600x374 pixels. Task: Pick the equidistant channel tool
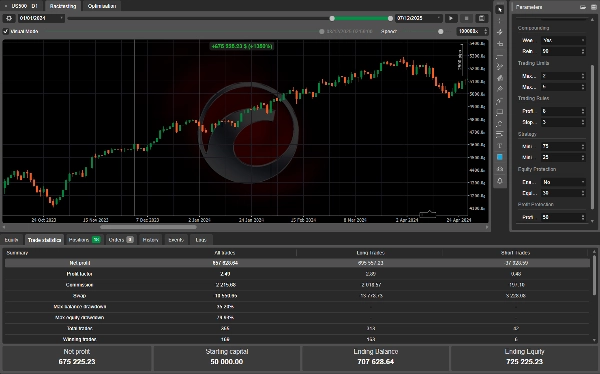click(x=500, y=78)
